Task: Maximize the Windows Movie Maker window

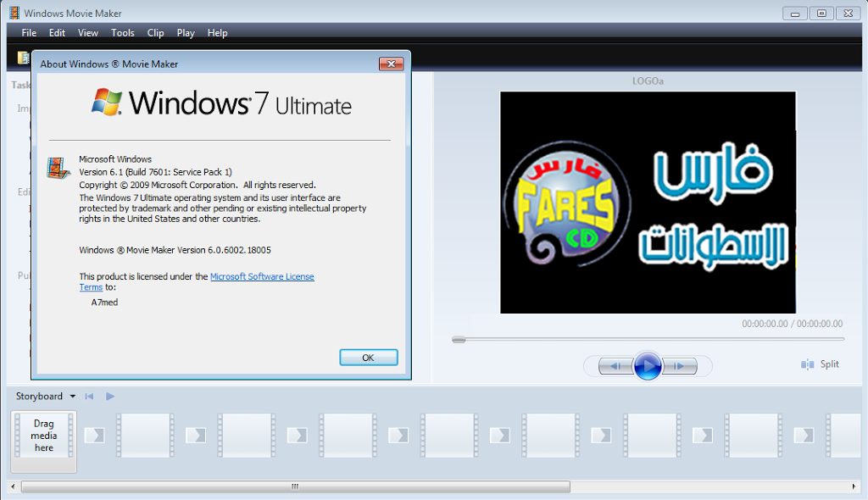Action: point(821,14)
